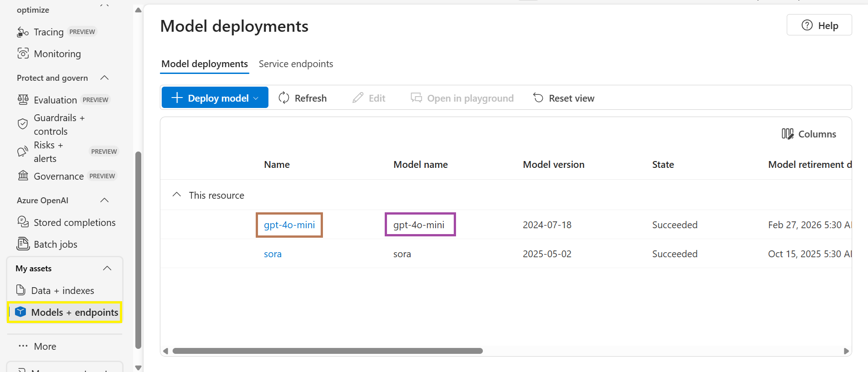Sort by the Name column header

[x=277, y=164]
